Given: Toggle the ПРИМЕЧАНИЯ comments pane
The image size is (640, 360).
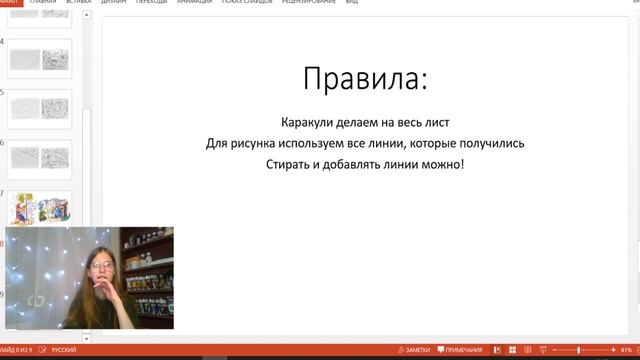Looking at the screenshot, I should pos(460,350).
